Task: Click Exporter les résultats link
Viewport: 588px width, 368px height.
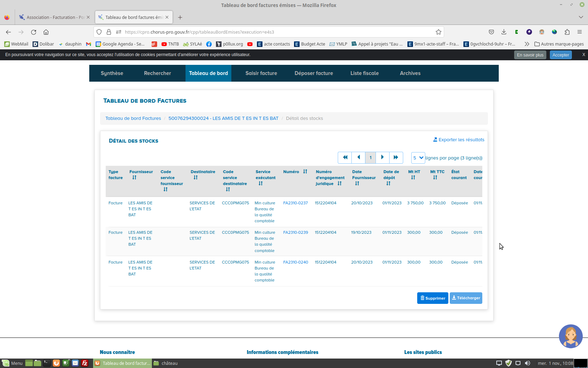Action: tap(459, 139)
